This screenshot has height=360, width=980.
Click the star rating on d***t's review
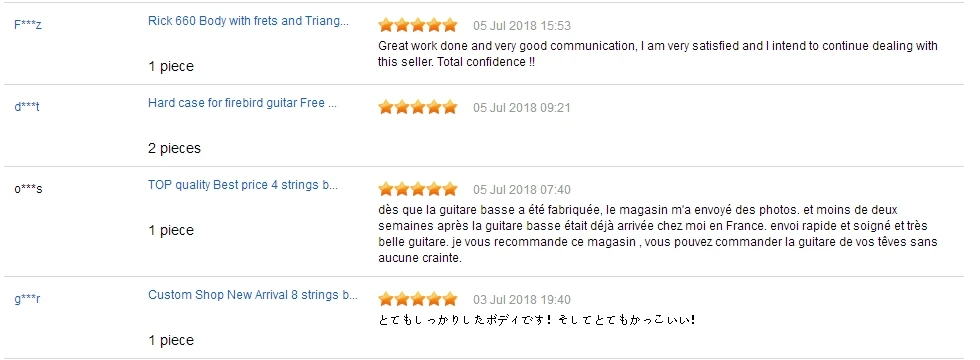418,108
